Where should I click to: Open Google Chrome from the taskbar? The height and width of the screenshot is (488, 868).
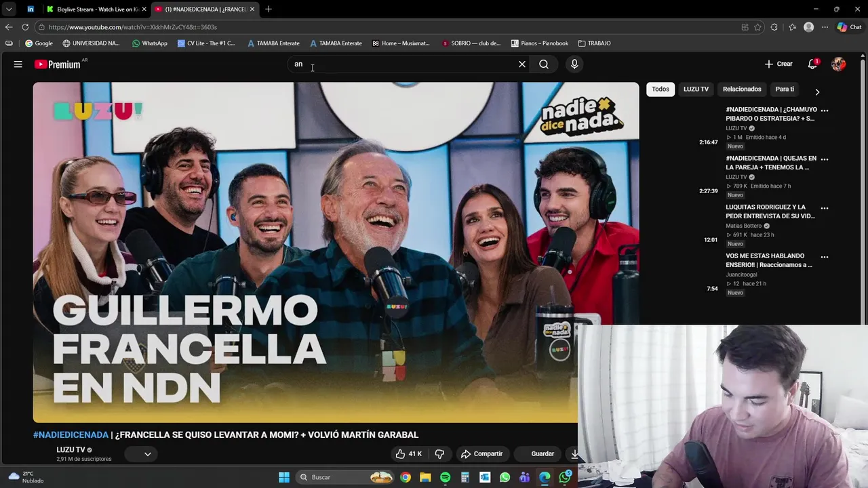pos(406,477)
